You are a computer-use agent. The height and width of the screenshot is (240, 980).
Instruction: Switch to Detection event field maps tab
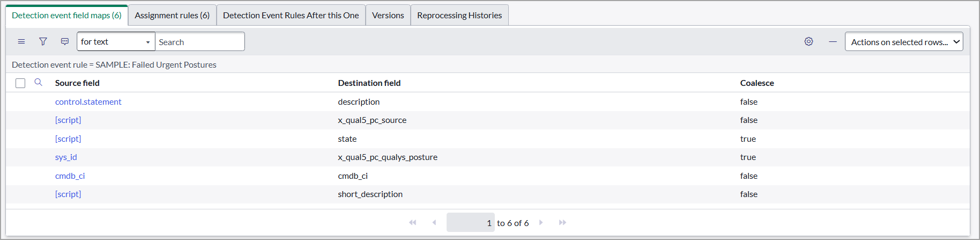(66, 15)
